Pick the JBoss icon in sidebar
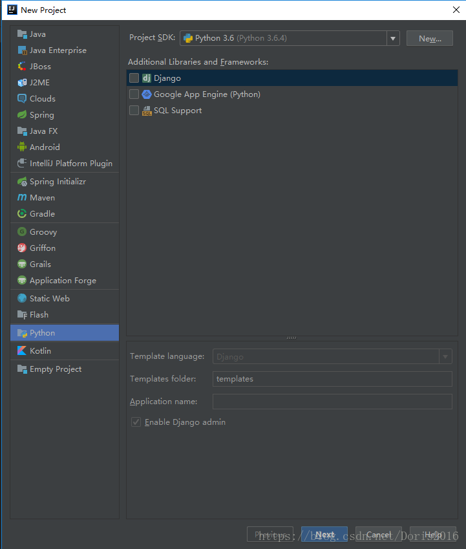Screen dimensions: 466x549 [x=22, y=66]
